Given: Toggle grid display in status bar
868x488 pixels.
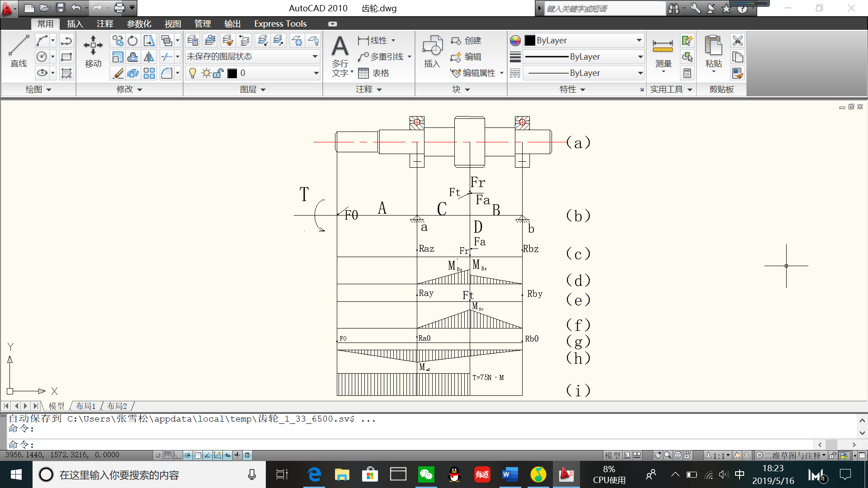Looking at the screenshot, I should tap(168, 455).
